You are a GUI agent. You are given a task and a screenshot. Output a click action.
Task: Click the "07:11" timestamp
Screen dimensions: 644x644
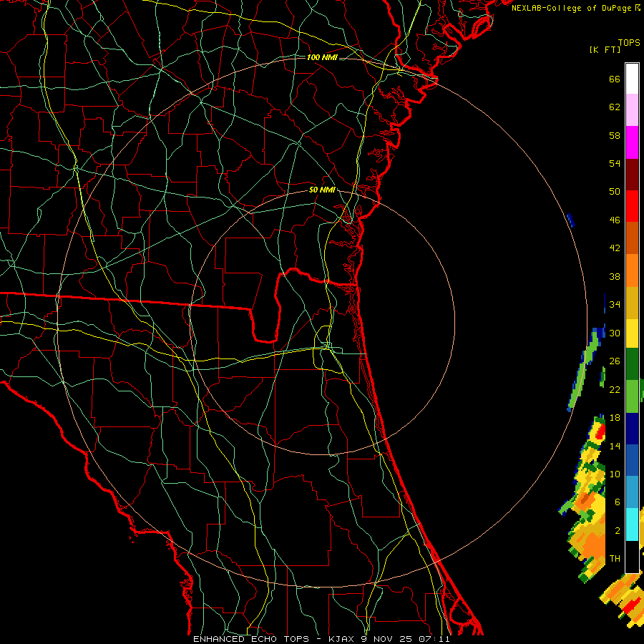pos(434,639)
